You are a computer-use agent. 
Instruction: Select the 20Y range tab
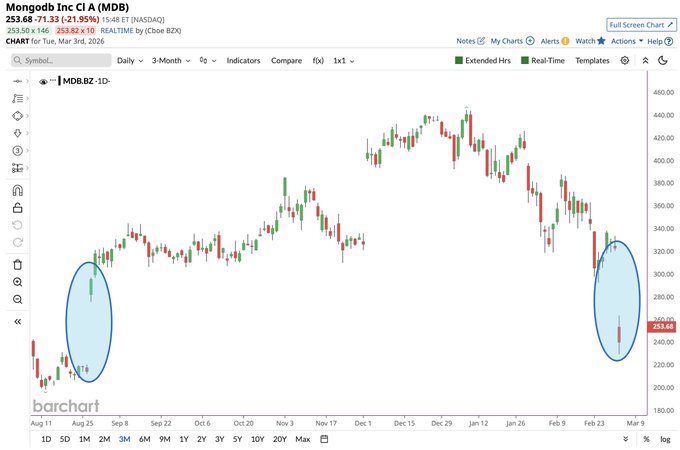pos(280,439)
